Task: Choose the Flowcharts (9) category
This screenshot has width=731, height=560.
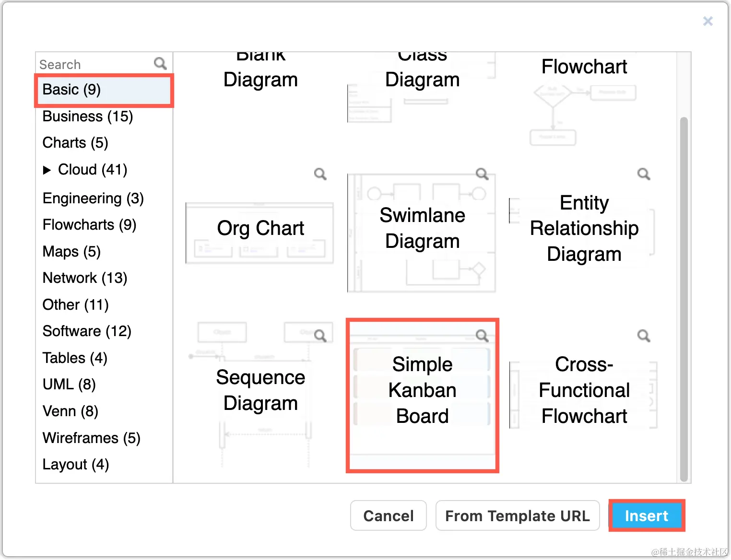Action: [x=89, y=225]
